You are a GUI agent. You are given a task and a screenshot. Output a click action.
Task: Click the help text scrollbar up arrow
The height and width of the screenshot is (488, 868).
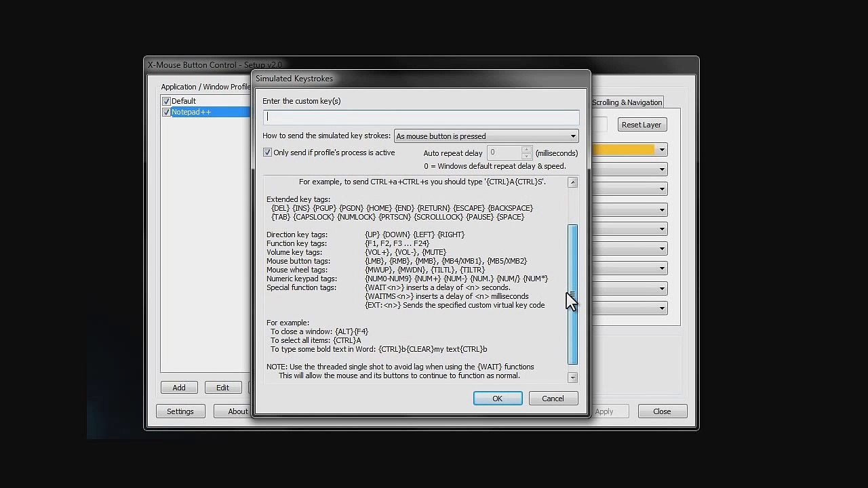click(573, 182)
